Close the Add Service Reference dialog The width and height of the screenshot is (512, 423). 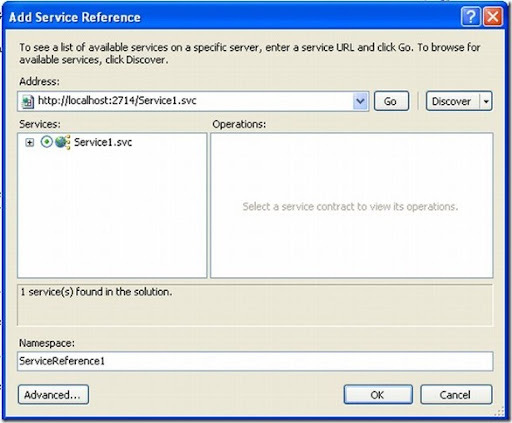(493, 17)
